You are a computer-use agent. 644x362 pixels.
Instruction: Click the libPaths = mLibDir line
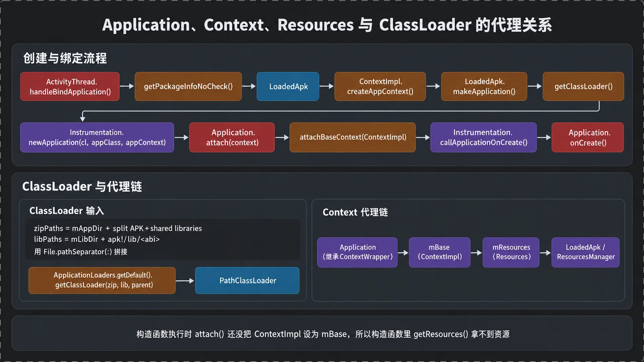coord(97,239)
